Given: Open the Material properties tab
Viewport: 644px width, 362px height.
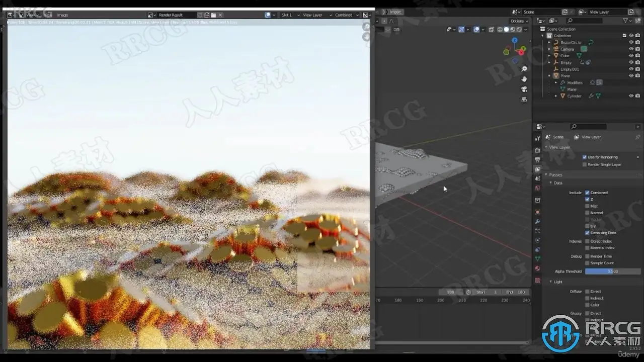Looking at the screenshot, I should (537, 268).
